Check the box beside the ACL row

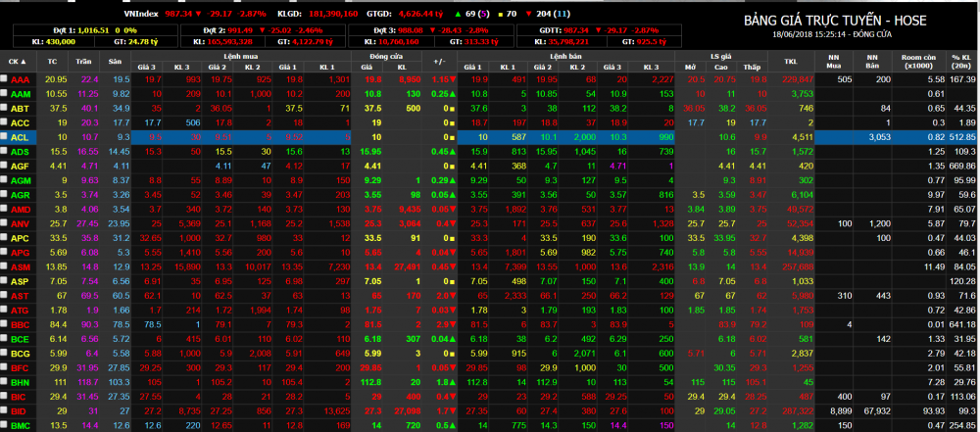(5, 137)
